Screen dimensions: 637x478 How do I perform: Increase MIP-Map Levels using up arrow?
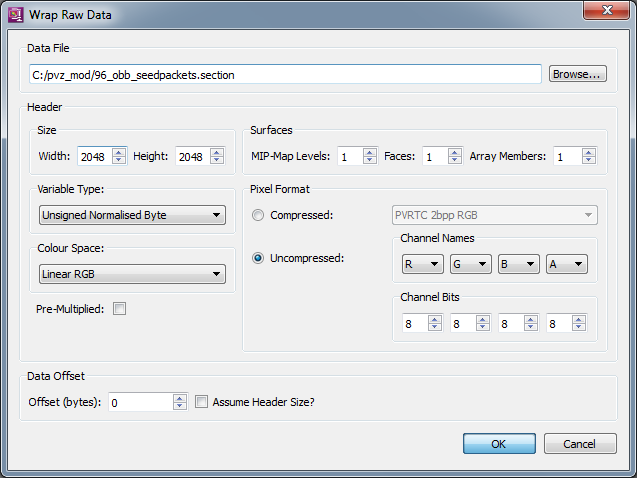click(x=371, y=152)
